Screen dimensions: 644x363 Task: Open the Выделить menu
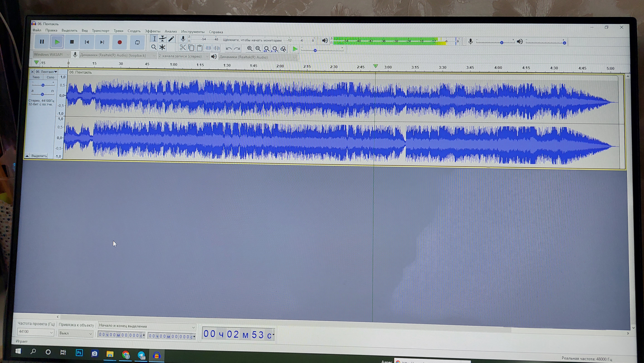point(69,31)
